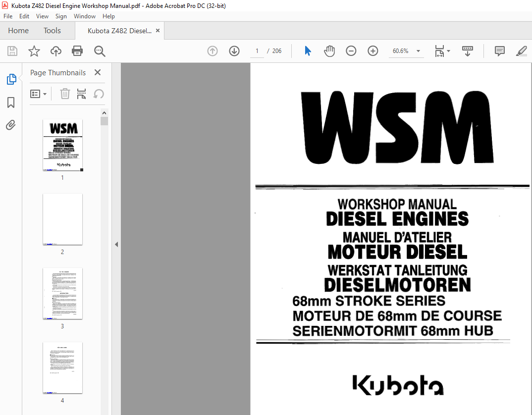Select page 3 thumbnail
The width and height of the screenshot is (532, 415).
pos(62,294)
